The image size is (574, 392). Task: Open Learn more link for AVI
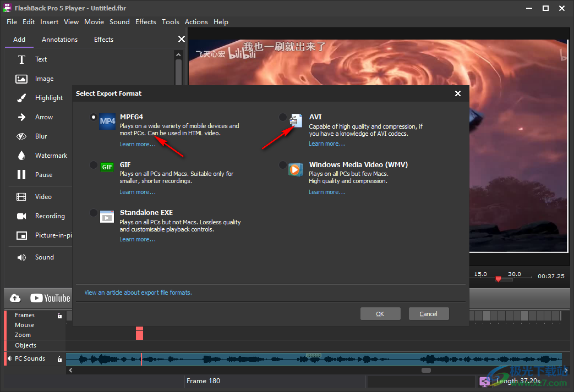click(326, 143)
